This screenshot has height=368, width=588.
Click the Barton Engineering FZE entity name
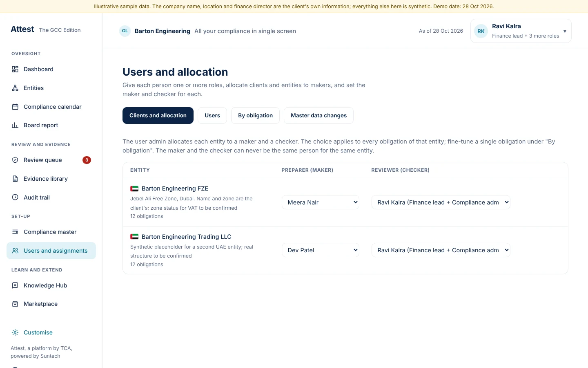[175, 188]
